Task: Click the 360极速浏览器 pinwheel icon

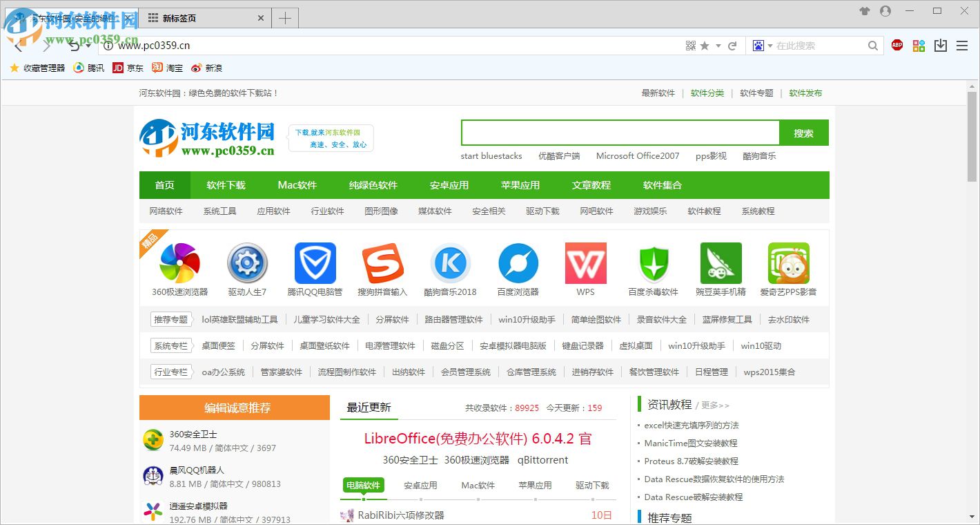Action: [x=179, y=263]
